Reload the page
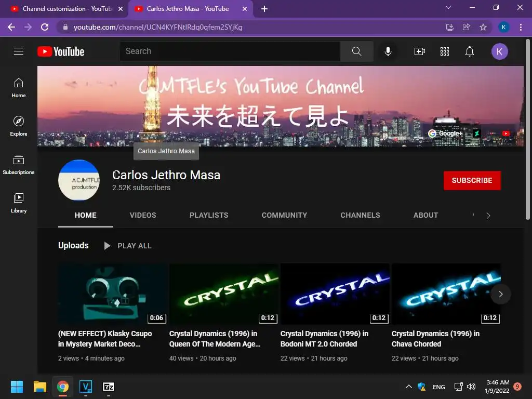Image resolution: width=532 pixels, height=399 pixels. point(45,27)
